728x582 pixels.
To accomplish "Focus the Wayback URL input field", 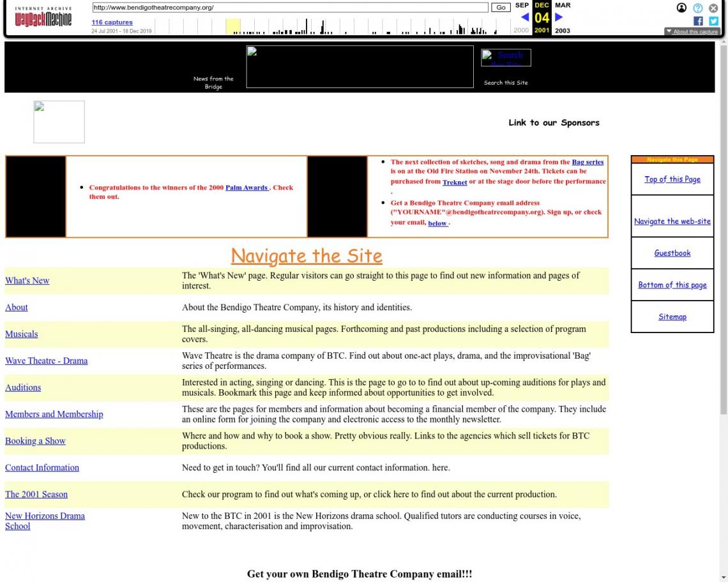I will pyautogui.click(x=290, y=8).
